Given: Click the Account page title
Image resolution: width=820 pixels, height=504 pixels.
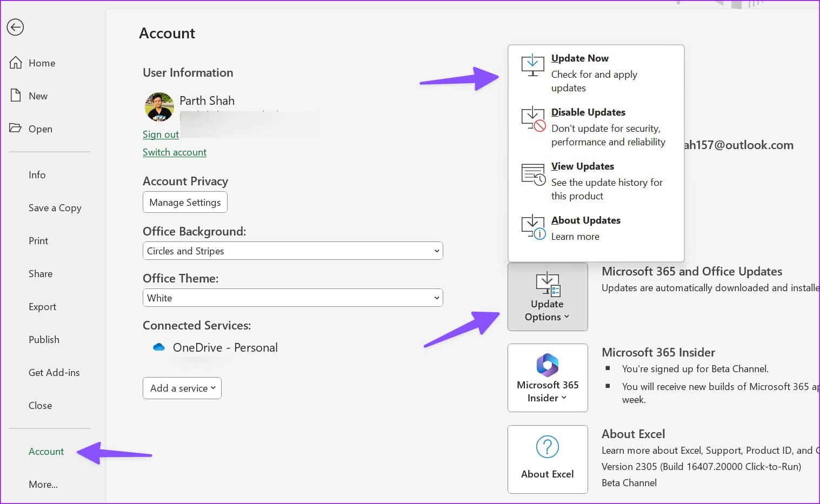Looking at the screenshot, I should pyautogui.click(x=167, y=33).
